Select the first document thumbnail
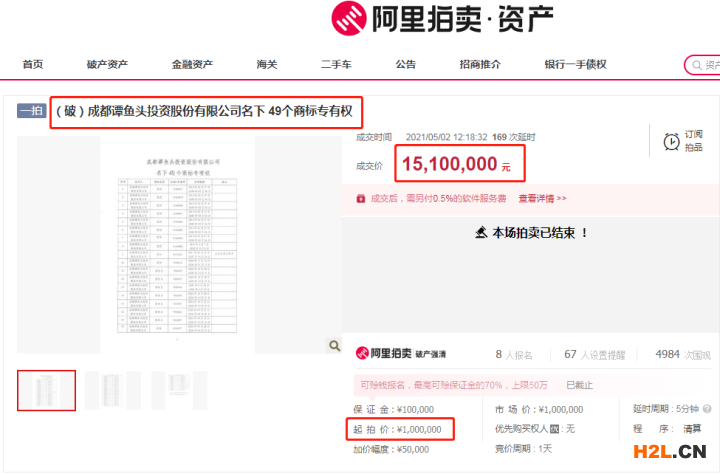Viewport: 720px width, 474px height. pyautogui.click(x=46, y=390)
